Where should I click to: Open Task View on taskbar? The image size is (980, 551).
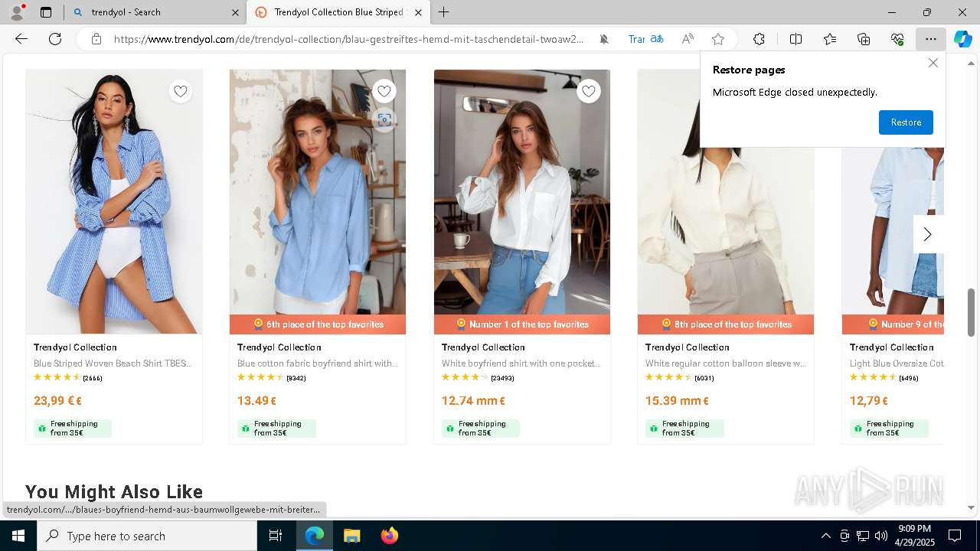pyautogui.click(x=276, y=536)
